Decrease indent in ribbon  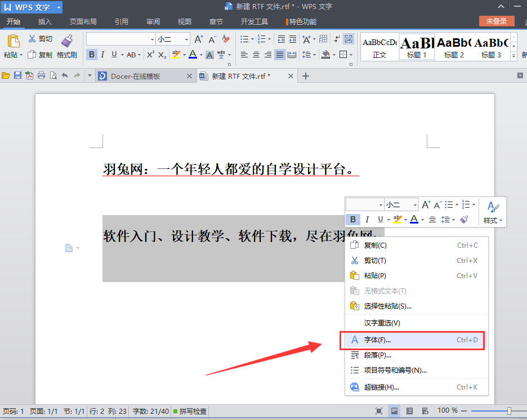[x=282, y=39]
